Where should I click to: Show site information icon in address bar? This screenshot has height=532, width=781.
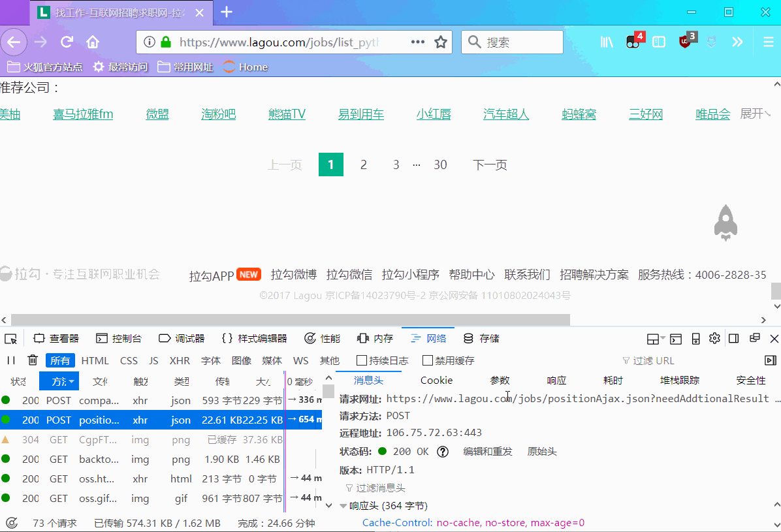tap(149, 42)
